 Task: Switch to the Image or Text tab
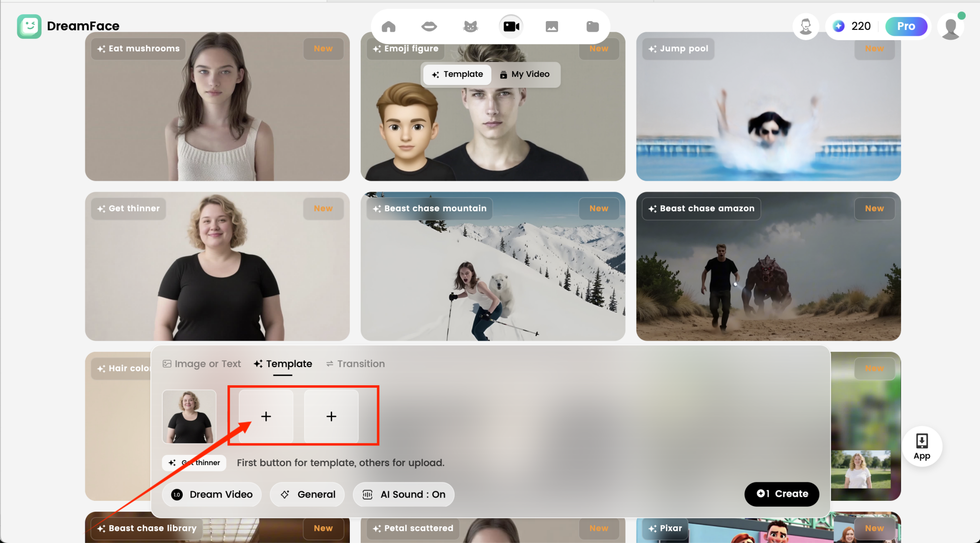(x=202, y=364)
